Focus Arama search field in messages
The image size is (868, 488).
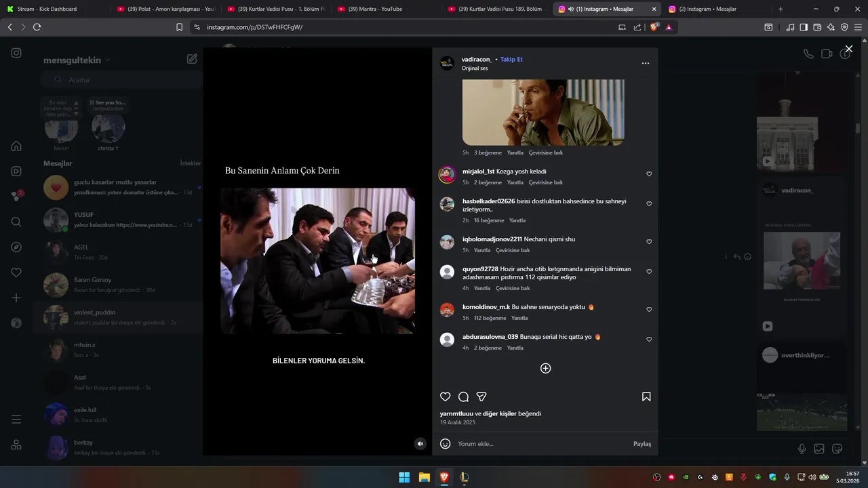122,79
